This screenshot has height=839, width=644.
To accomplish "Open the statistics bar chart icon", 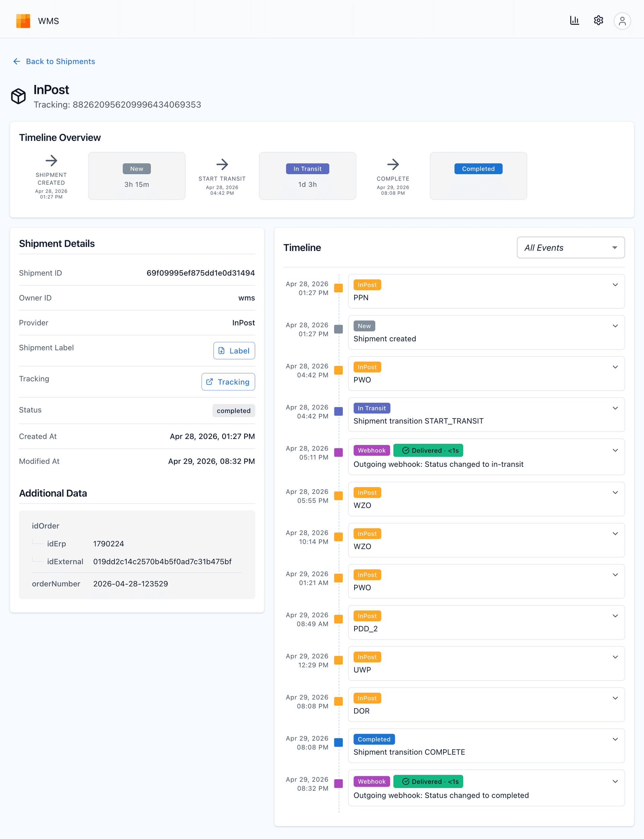I will [574, 20].
